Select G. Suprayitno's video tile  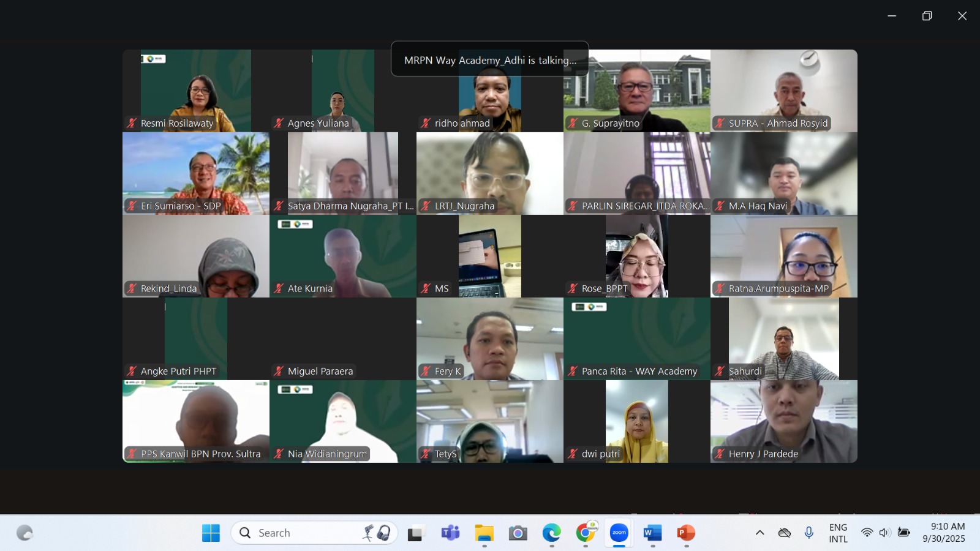click(637, 90)
